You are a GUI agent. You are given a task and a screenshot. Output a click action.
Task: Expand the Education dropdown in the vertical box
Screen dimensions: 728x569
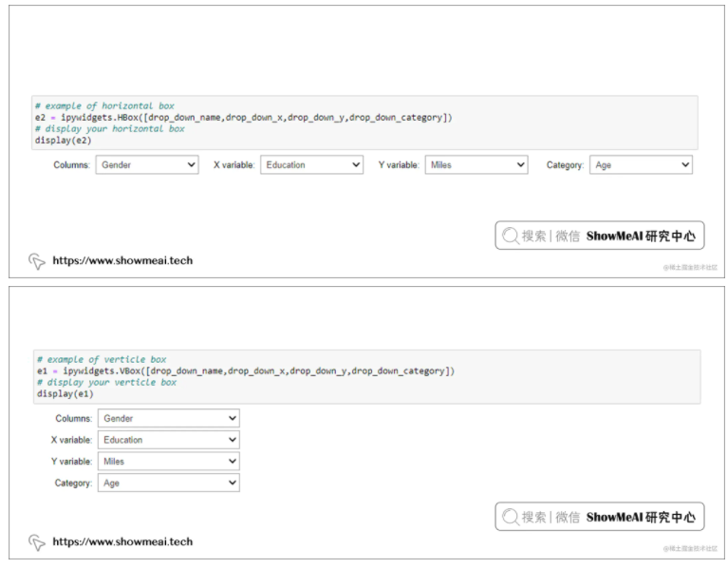pyautogui.click(x=169, y=440)
